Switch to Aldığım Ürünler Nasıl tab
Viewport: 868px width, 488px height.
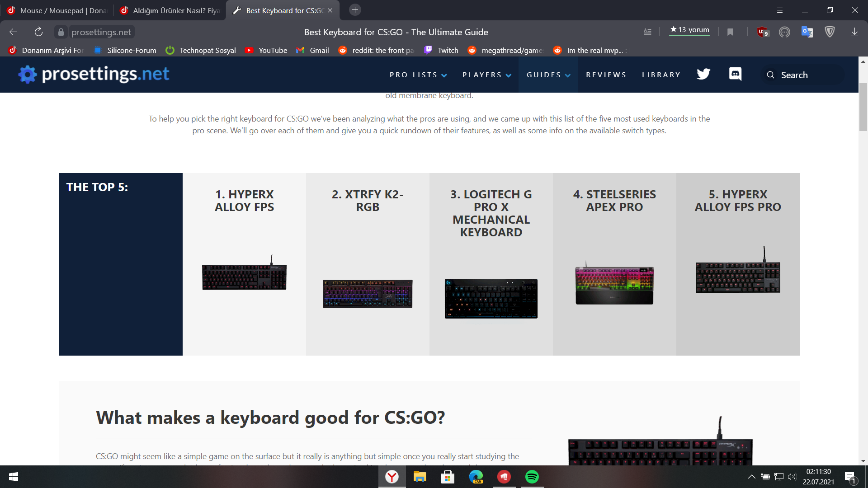point(170,10)
